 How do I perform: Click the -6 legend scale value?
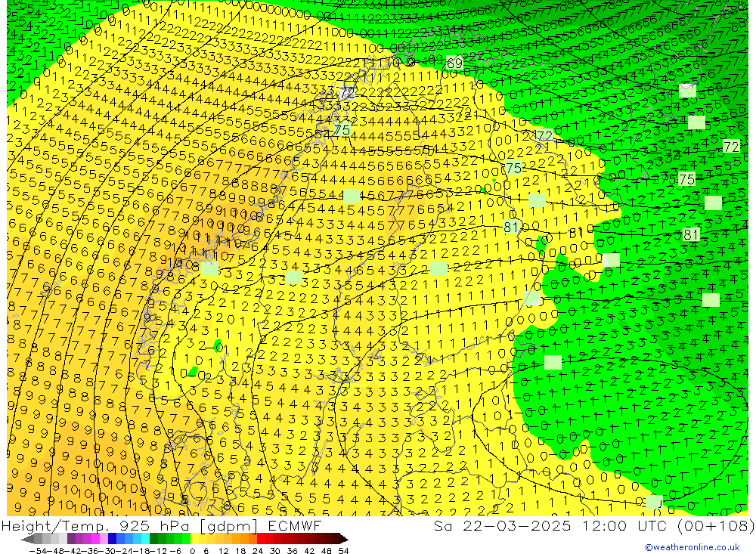175,551
